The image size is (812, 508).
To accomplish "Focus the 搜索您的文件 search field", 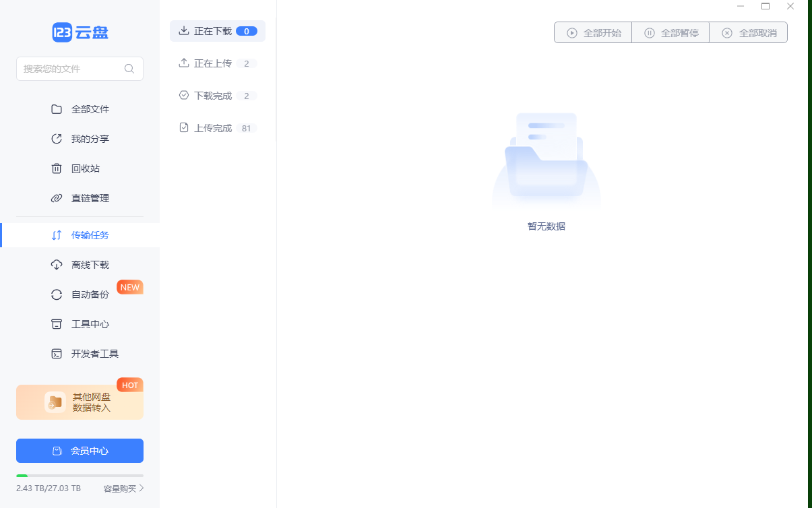I will tap(80, 69).
